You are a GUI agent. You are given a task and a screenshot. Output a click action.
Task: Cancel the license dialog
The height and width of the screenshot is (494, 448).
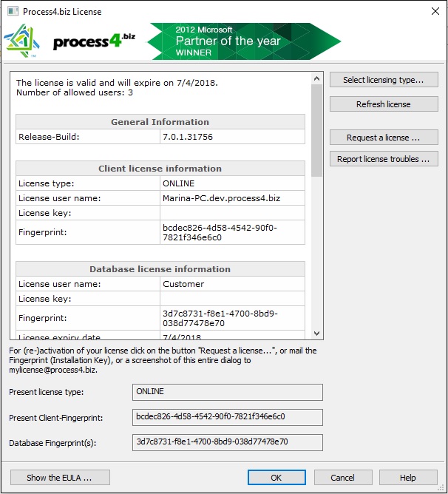[343, 478]
